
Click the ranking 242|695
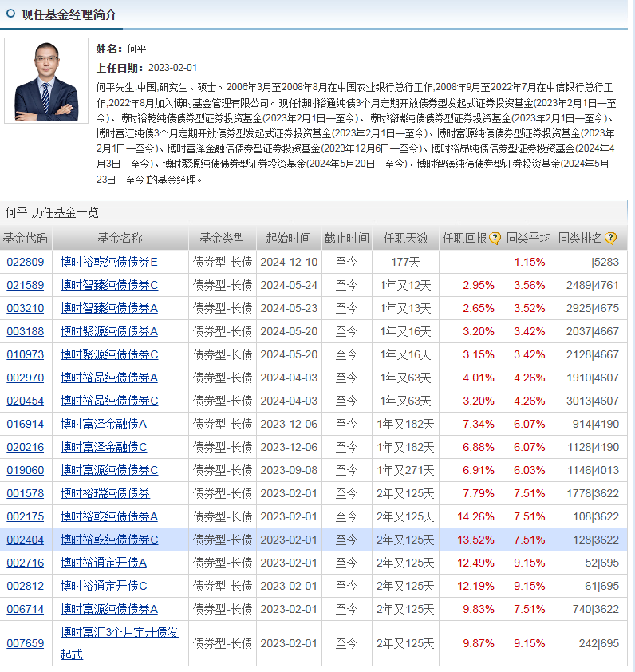(599, 643)
